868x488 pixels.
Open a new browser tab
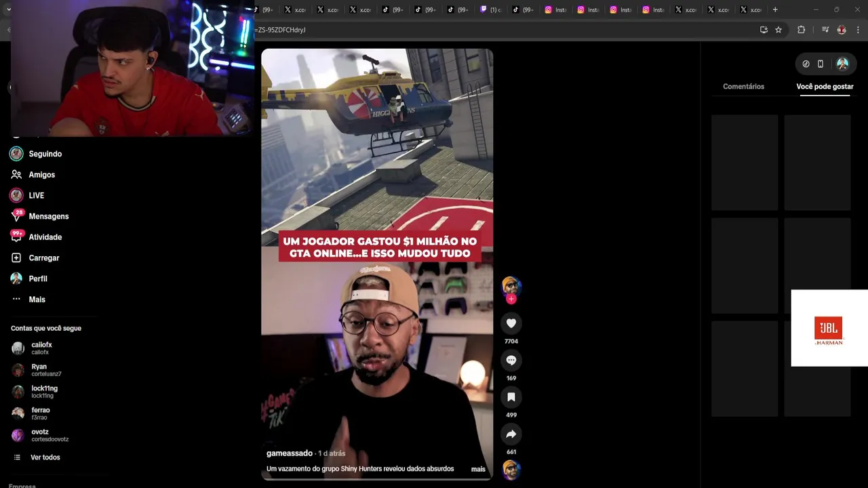(775, 9)
